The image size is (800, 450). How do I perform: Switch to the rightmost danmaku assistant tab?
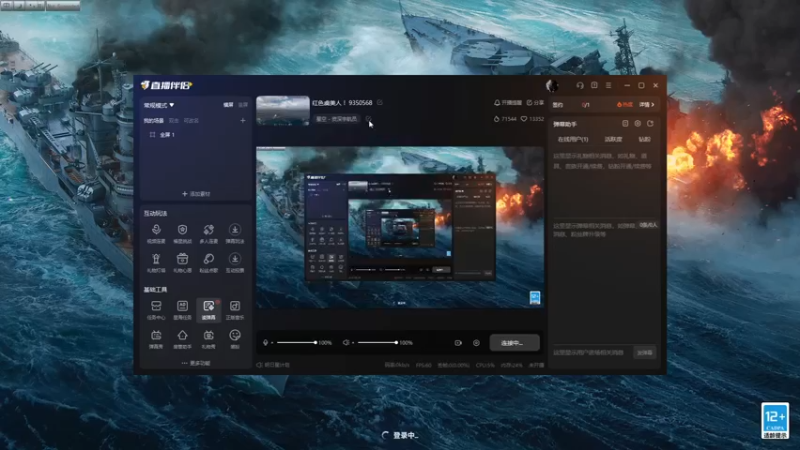pyautogui.click(x=644, y=139)
